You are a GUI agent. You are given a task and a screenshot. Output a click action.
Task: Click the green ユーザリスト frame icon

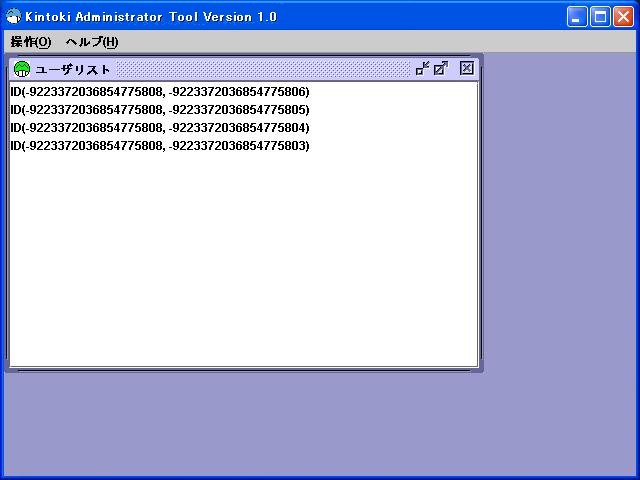pyautogui.click(x=21, y=69)
